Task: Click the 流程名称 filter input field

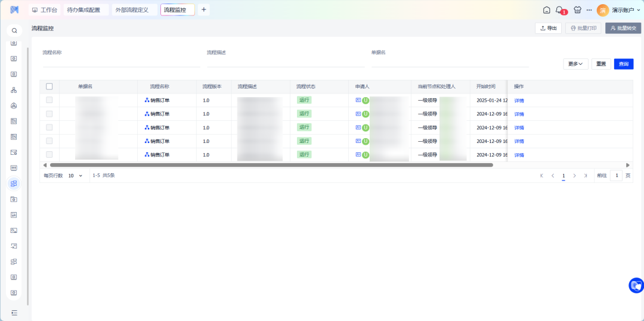Action: (119, 62)
